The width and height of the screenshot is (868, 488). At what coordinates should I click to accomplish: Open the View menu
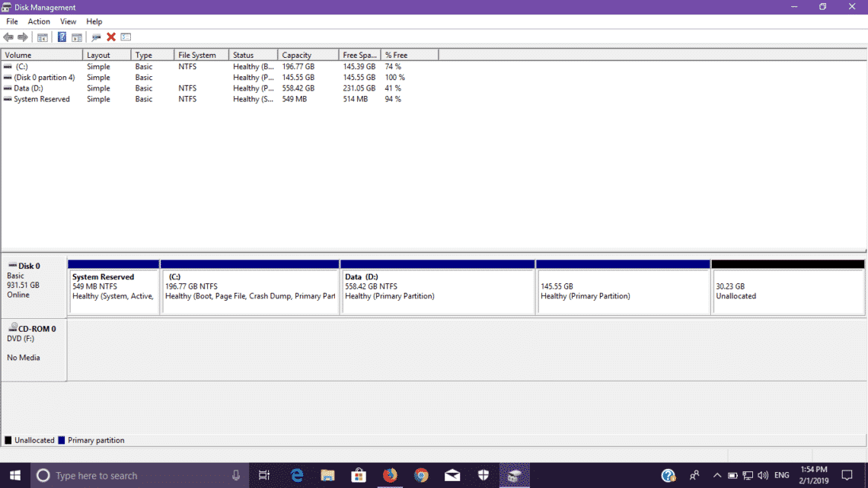tap(68, 21)
